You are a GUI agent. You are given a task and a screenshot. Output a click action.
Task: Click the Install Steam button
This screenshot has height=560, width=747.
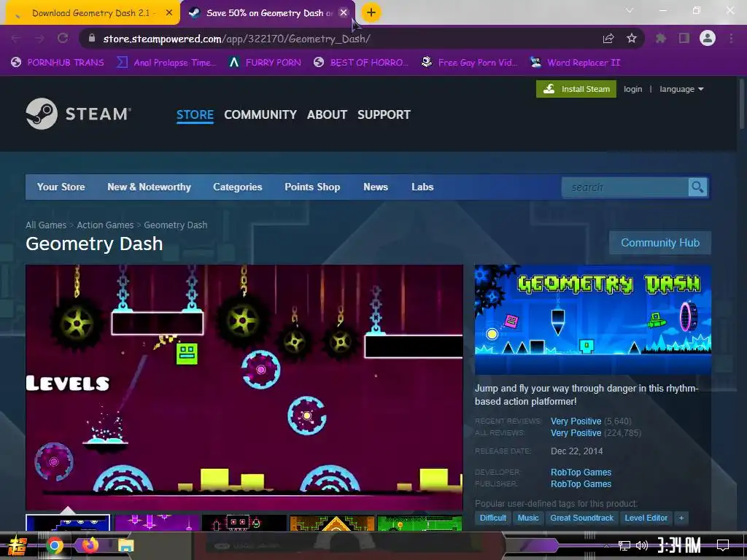576,89
